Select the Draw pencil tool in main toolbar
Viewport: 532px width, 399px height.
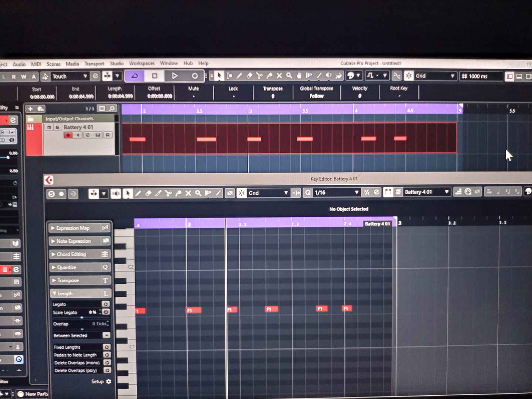(239, 76)
